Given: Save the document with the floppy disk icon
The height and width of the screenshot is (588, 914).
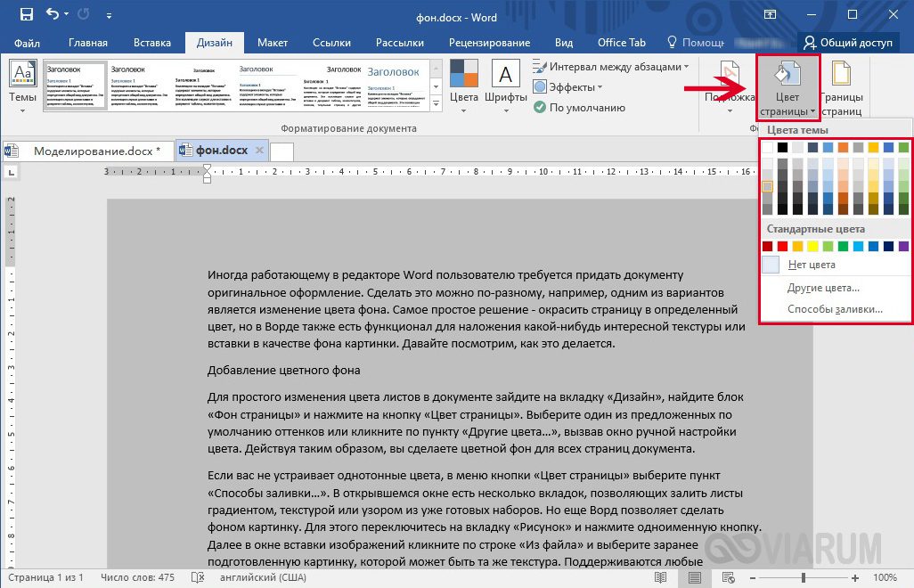Looking at the screenshot, I should coord(26,14).
